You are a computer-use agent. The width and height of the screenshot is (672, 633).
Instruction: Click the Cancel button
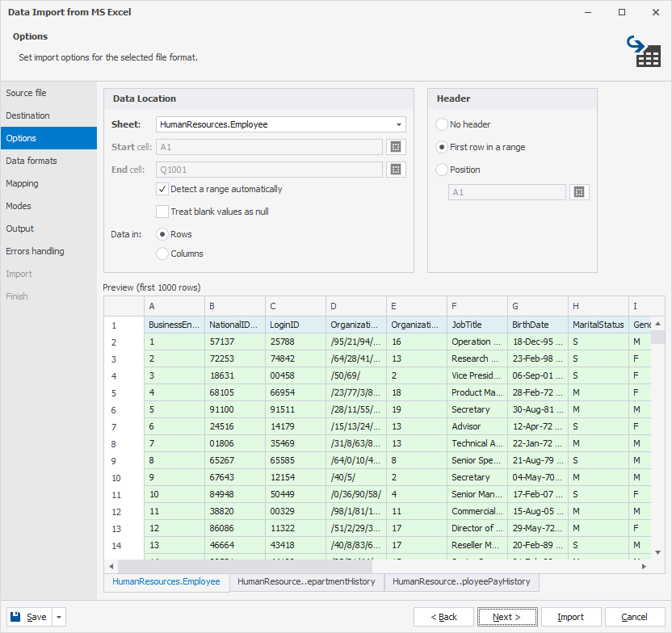[634, 617]
